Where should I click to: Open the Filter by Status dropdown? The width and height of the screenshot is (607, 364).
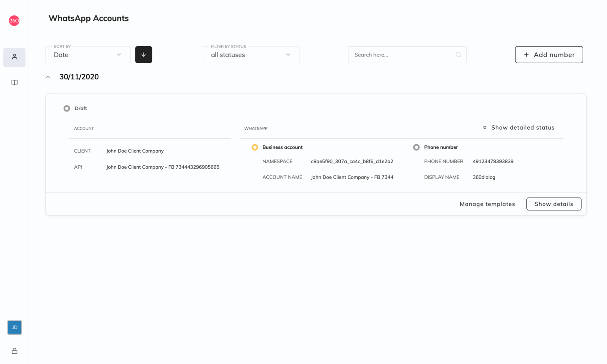251,55
